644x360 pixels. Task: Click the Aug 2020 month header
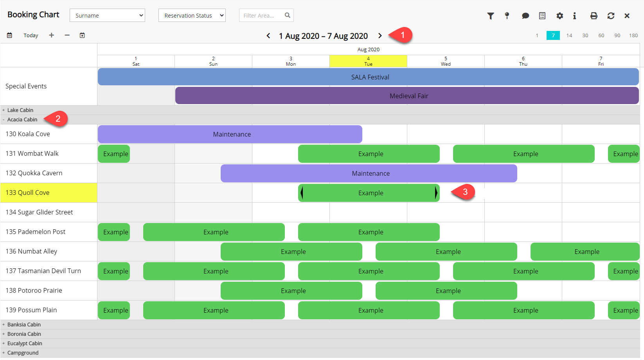[368, 49]
